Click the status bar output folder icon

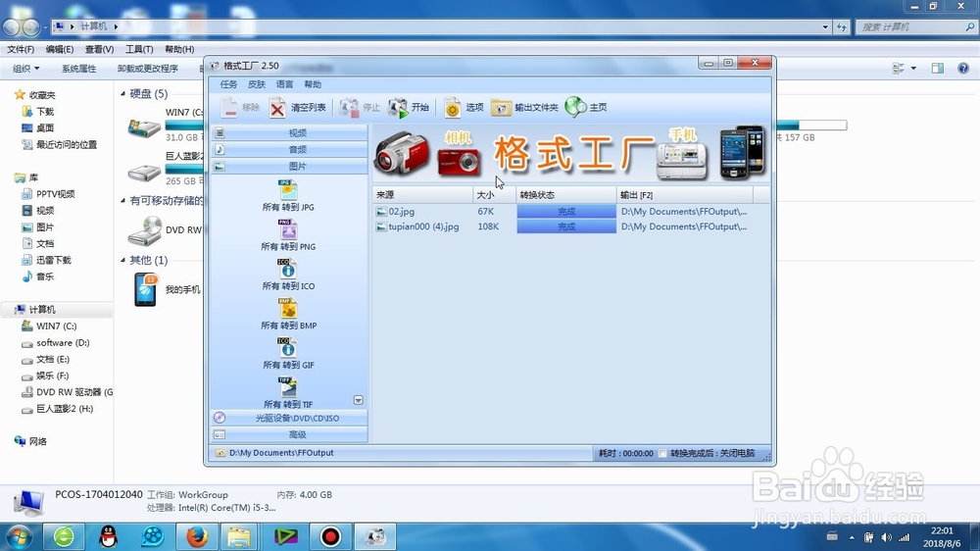click(x=220, y=453)
